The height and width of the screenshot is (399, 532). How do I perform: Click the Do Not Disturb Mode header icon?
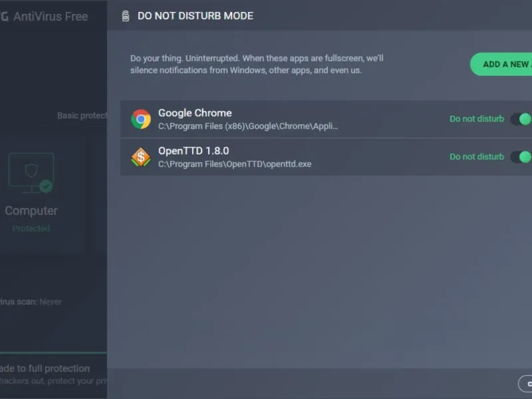tap(126, 16)
